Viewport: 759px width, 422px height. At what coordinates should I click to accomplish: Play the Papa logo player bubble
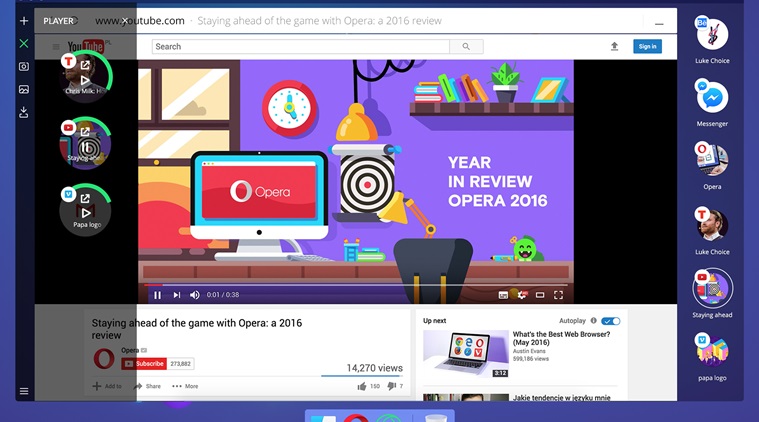[86, 212]
